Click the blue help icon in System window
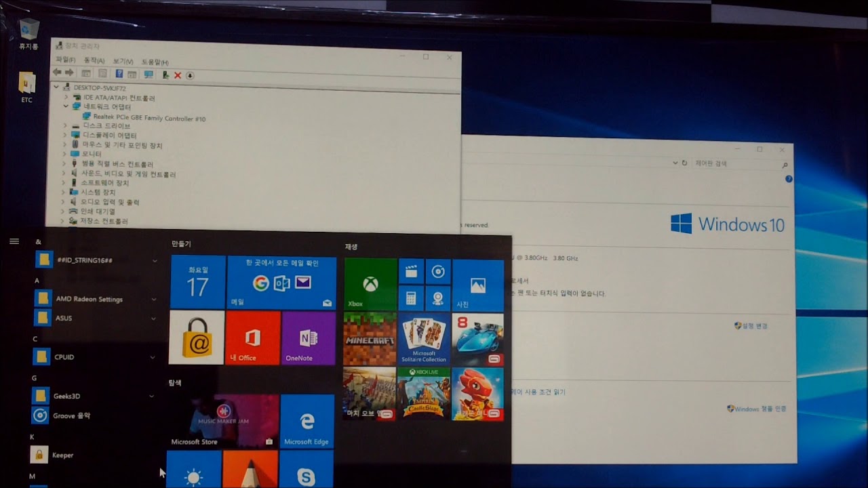The width and height of the screenshot is (868, 488). pyautogui.click(x=789, y=179)
